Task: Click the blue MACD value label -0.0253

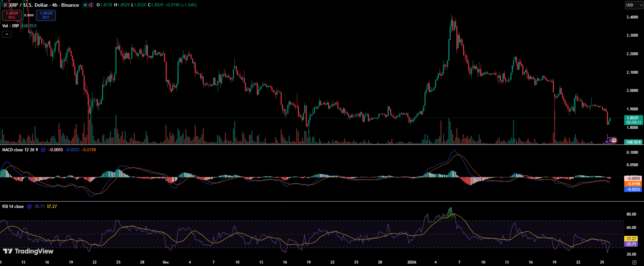Action: click(633, 189)
